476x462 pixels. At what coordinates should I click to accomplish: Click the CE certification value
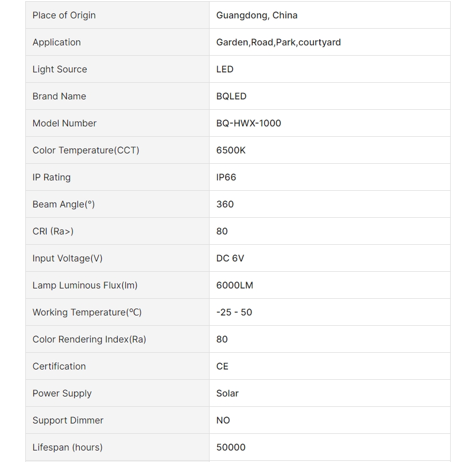pyautogui.click(x=222, y=366)
